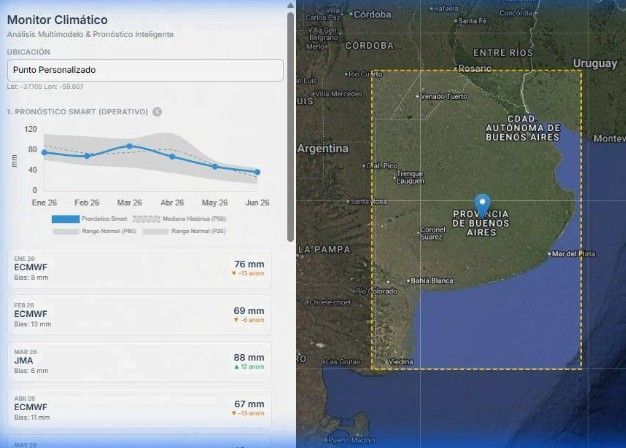Click the Lat/Lon coordinates text
This screenshot has width=626, height=448.
pyautogui.click(x=45, y=86)
